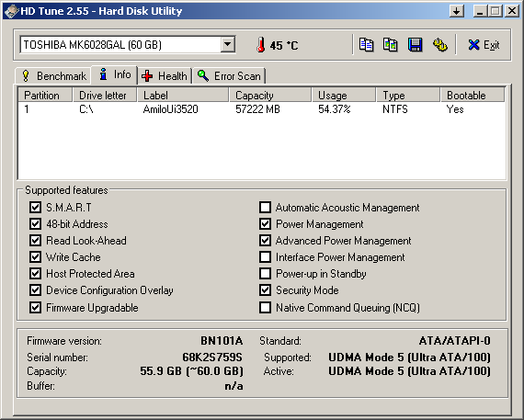The height and width of the screenshot is (420, 524).
Task: Click the thermometer temperature icon
Action: click(x=261, y=45)
